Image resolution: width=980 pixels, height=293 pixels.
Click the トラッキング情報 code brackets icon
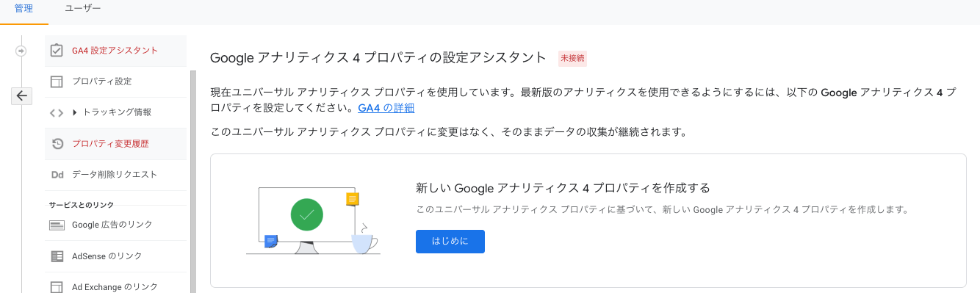coord(57,113)
